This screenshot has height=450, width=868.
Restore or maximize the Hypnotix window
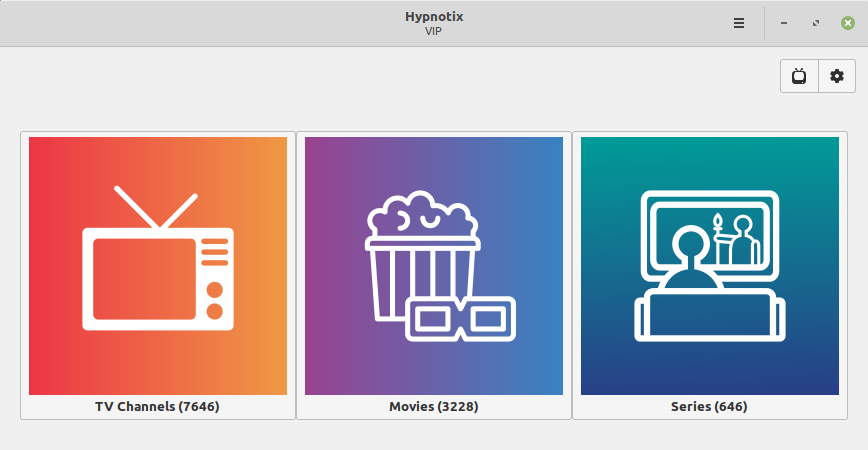tap(816, 23)
